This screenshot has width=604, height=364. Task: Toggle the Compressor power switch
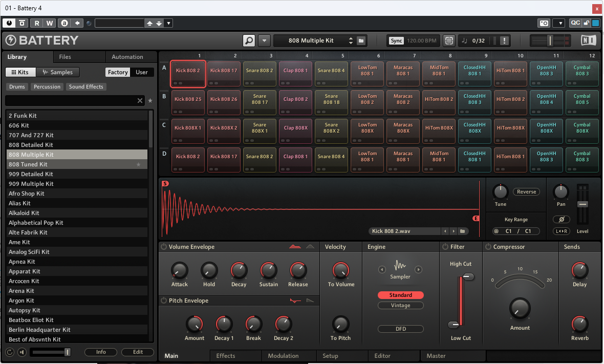pos(488,247)
